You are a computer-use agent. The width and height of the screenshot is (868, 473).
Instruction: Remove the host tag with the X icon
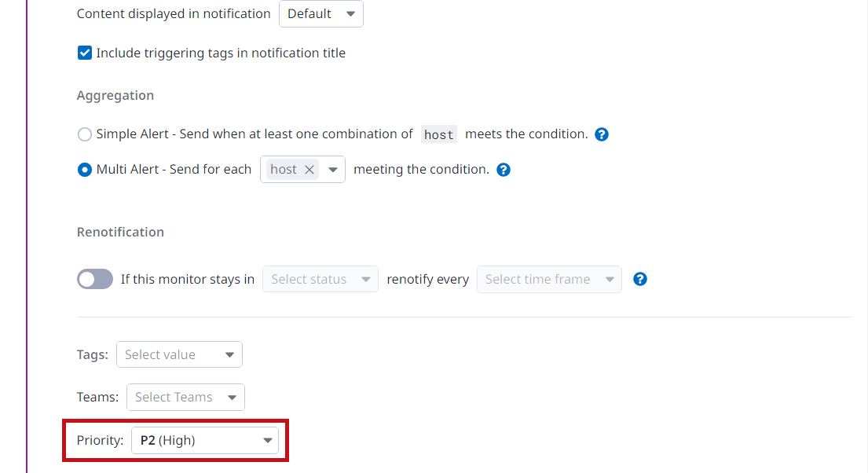tap(309, 170)
